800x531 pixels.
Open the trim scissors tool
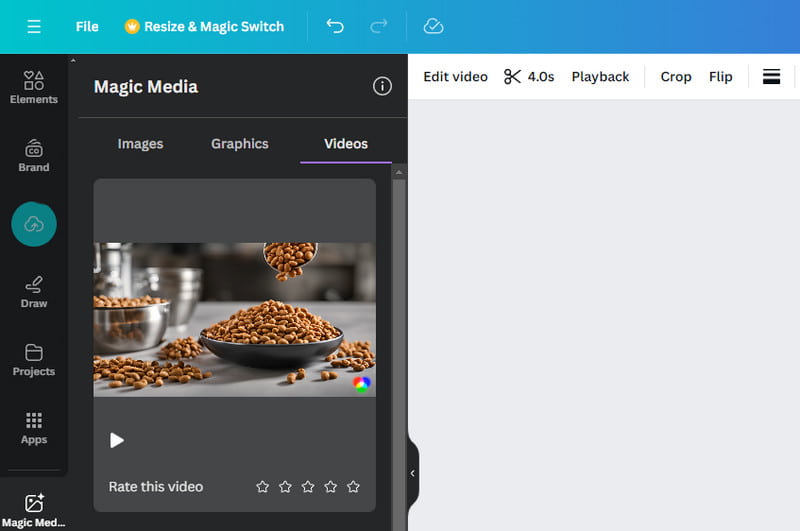(512, 77)
